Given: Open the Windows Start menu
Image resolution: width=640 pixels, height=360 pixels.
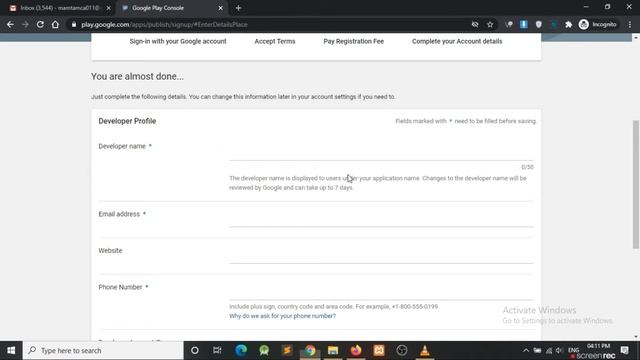Looking at the screenshot, I should 11,350.
